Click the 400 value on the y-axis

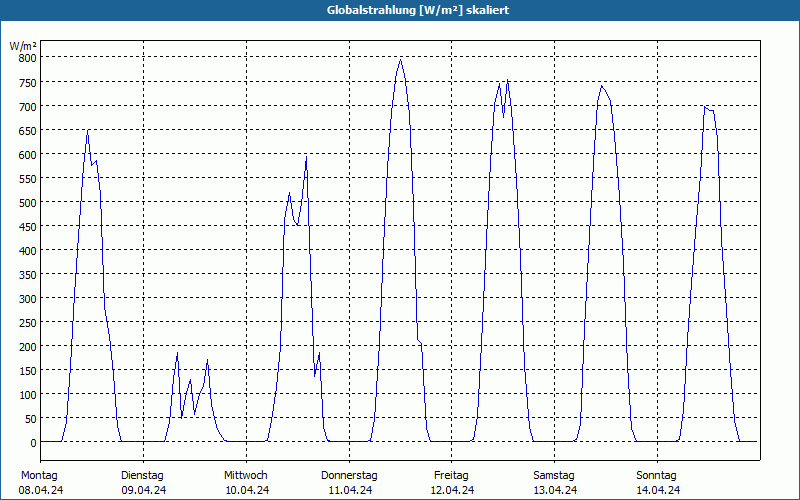(28, 251)
